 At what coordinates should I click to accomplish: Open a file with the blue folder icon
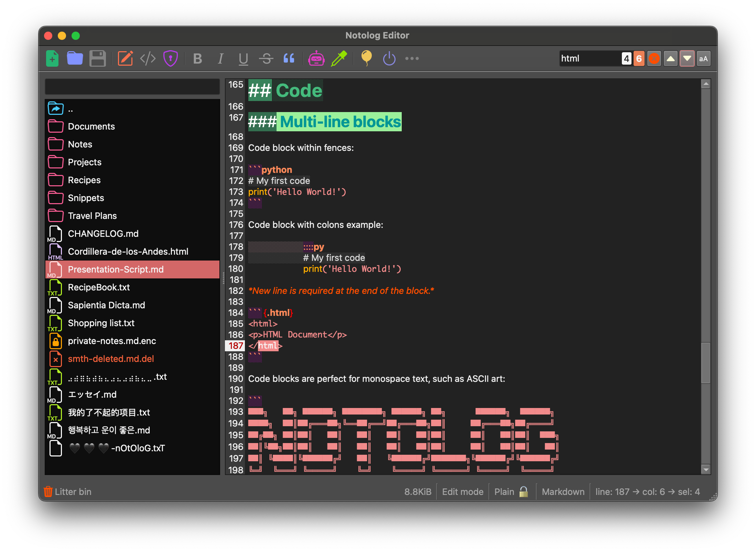click(x=75, y=58)
